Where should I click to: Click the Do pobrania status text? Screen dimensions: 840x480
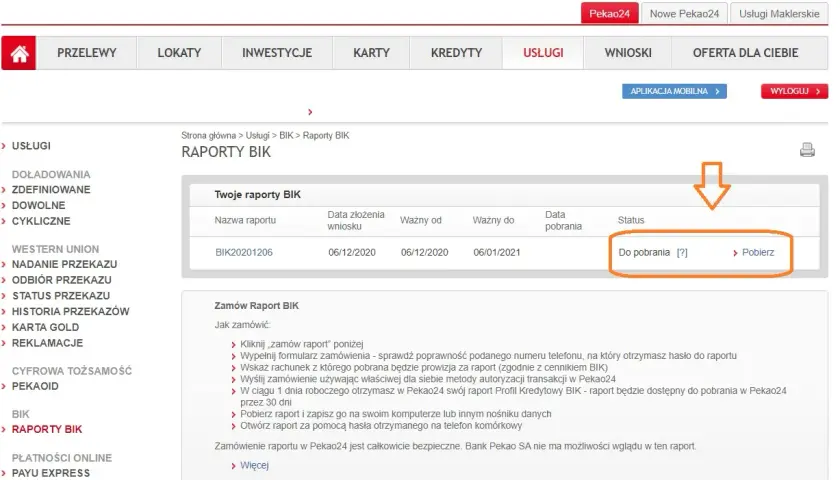pos(644,252)
